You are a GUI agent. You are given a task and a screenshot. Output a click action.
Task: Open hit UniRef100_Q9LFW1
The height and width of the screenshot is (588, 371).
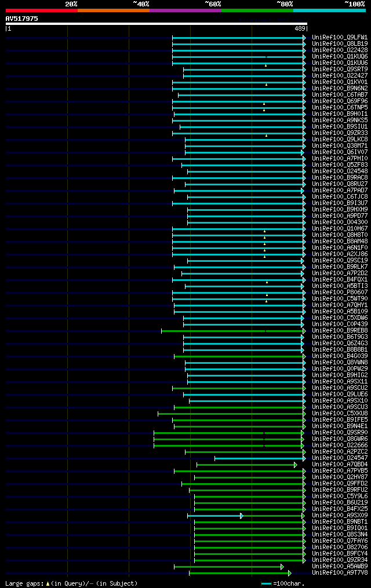pyautogui.click(x=340, y=38)
